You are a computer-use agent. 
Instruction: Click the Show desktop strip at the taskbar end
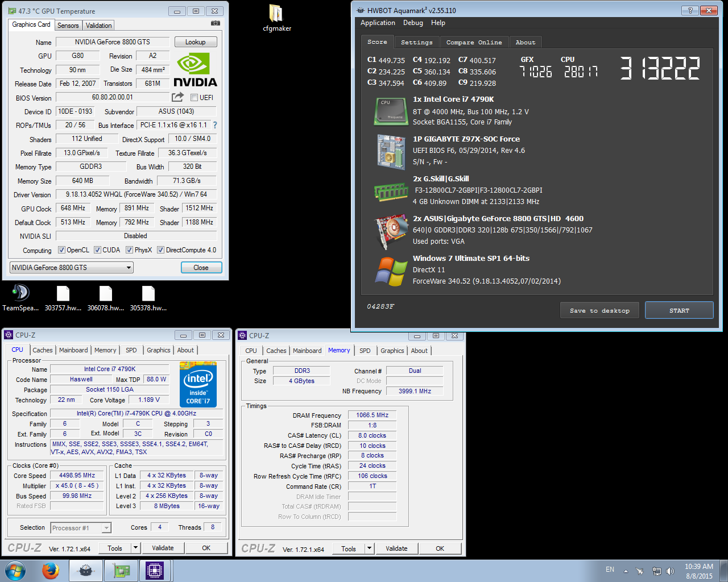click(724, 571)
